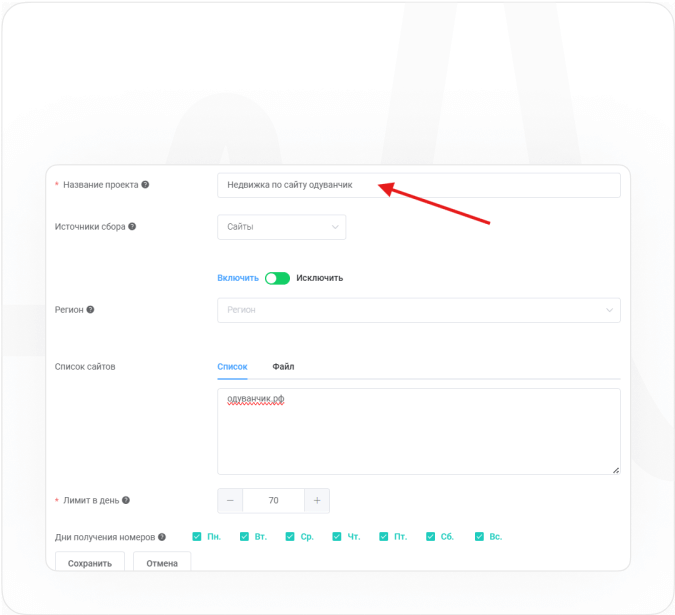Decrease daily limit with minus button
This screenshot has height=615, width=675.
coord(230,500)
